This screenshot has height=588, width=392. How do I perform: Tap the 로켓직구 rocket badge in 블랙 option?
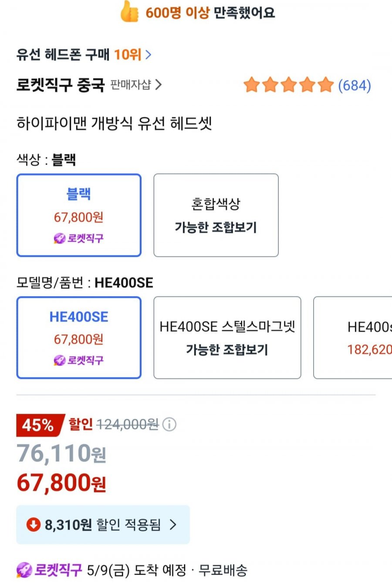(x=78, y=238)
